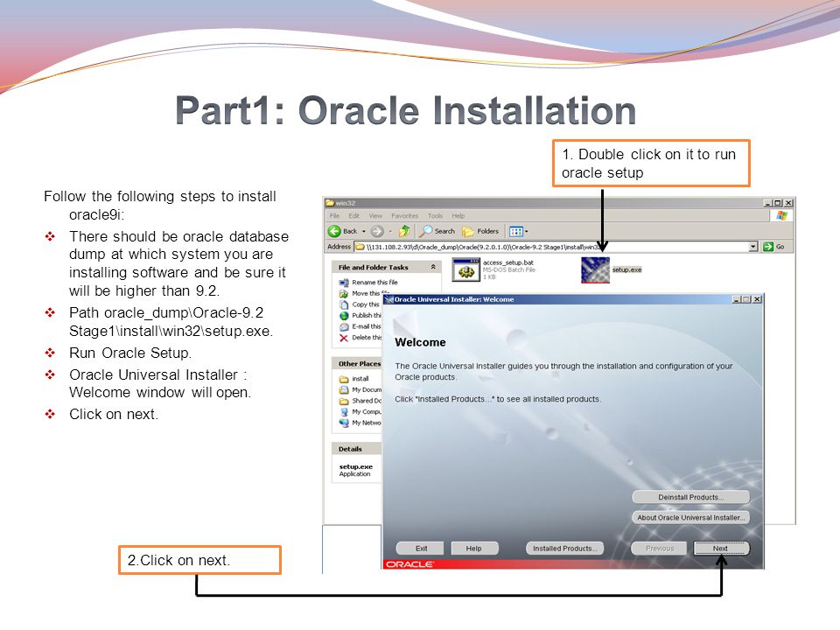Select the access_setup.bat file icon

coord(465,269)
